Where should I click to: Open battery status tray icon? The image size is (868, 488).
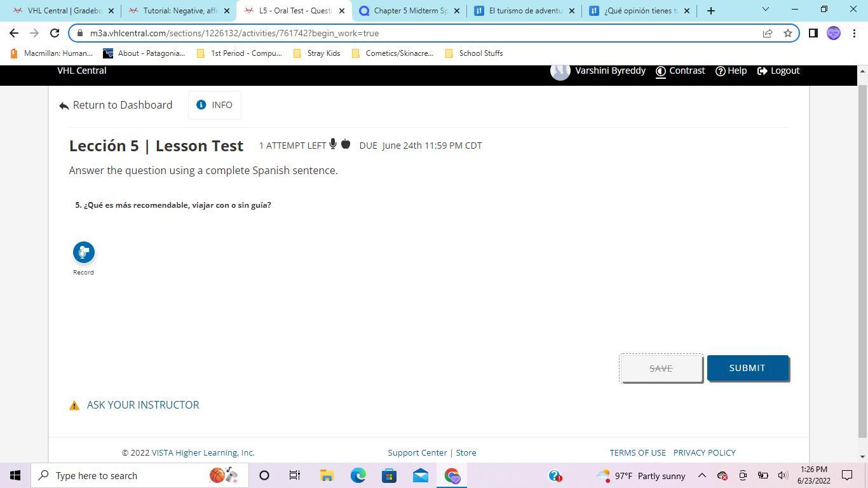(763, 475)
